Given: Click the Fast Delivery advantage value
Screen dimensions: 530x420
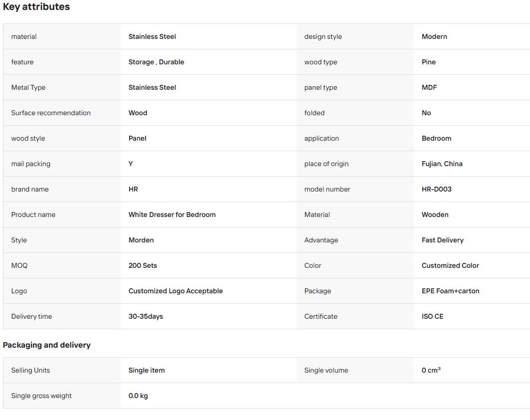Looking at the screenshot, I should click(x=442, y=240).
